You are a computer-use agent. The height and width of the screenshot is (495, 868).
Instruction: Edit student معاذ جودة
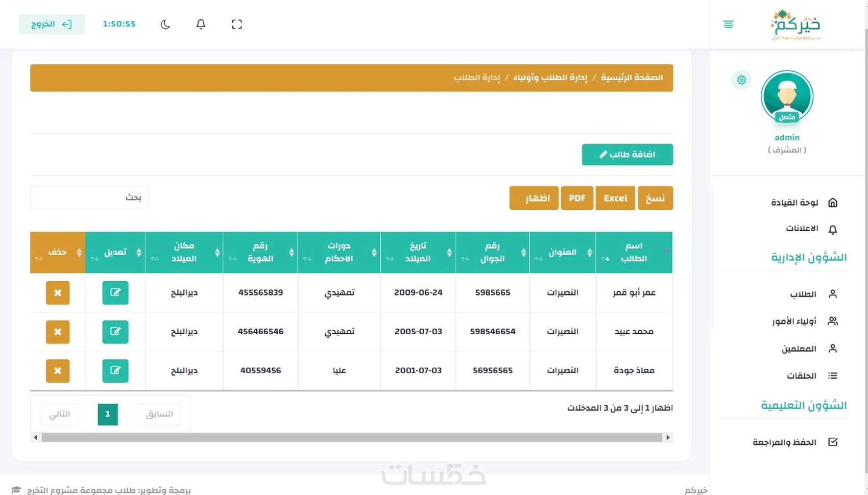tap(115, 371)
